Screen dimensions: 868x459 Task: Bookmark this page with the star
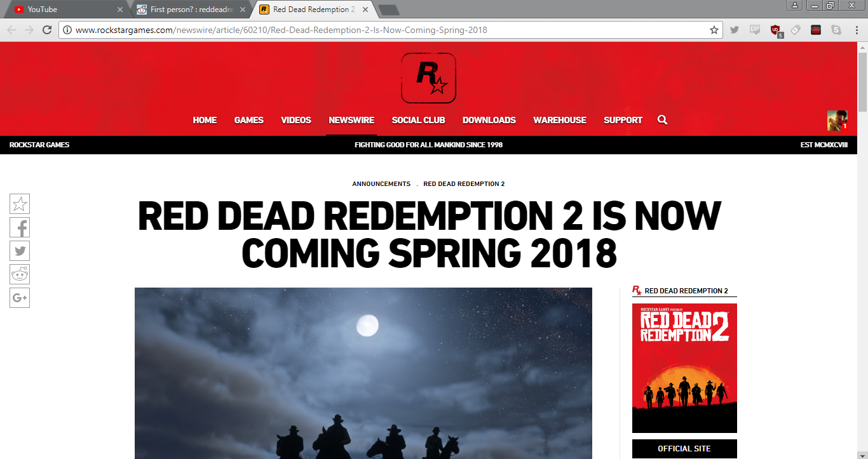pos(714,29)
